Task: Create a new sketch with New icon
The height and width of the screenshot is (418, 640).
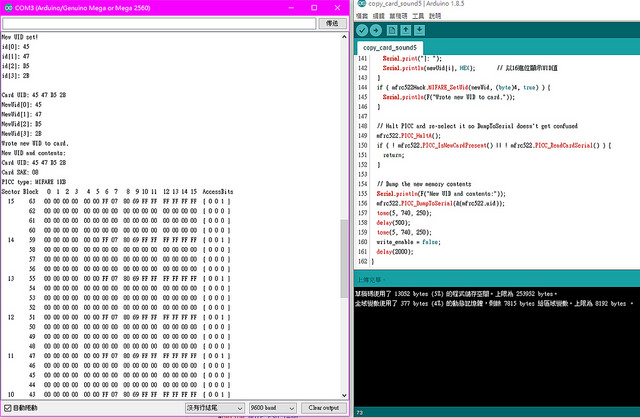Action: click(393, 31)
